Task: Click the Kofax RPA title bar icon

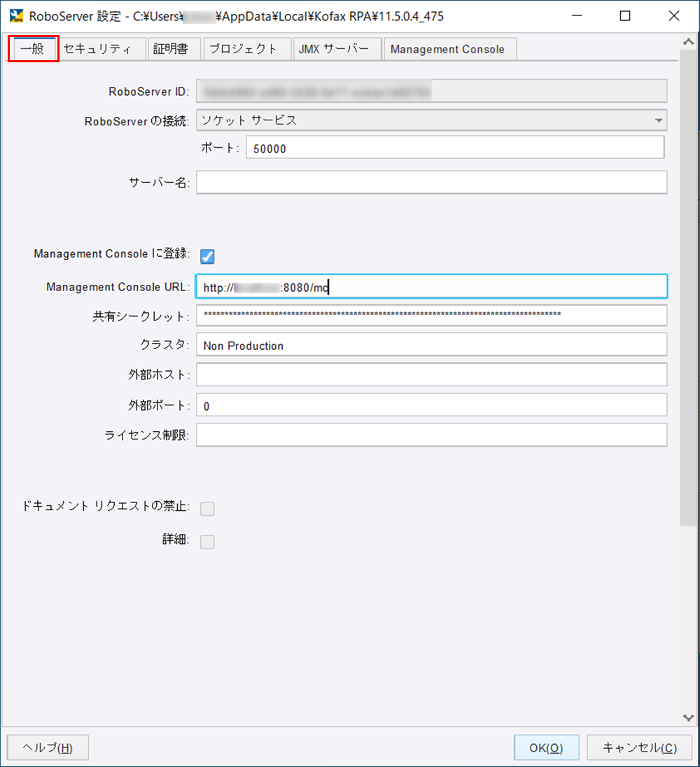Action: tap(17, 16)
